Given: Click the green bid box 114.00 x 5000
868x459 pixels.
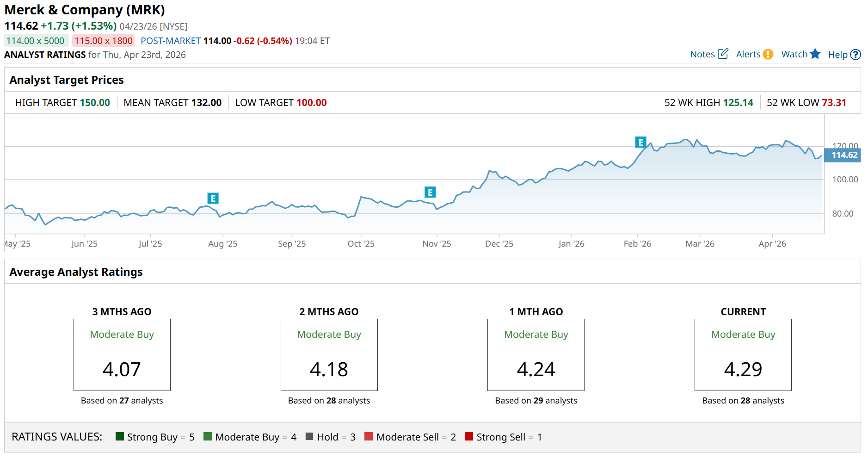Looking at the screenshot, I should click(36, 41).
